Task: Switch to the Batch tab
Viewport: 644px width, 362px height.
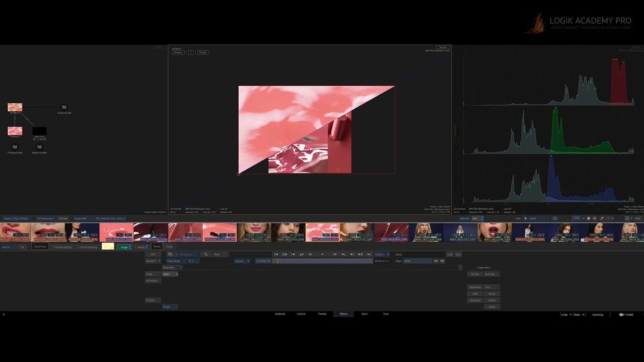Action: click(364, 314)
